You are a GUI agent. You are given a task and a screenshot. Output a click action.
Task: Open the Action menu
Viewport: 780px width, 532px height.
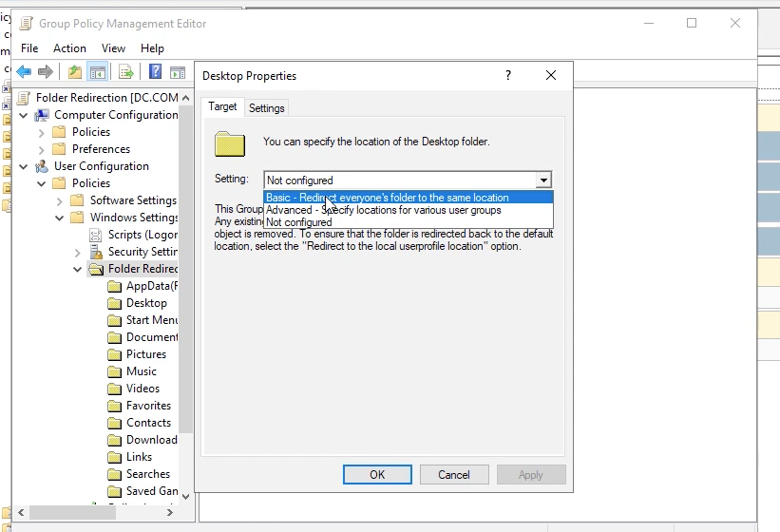coord(69,48)
